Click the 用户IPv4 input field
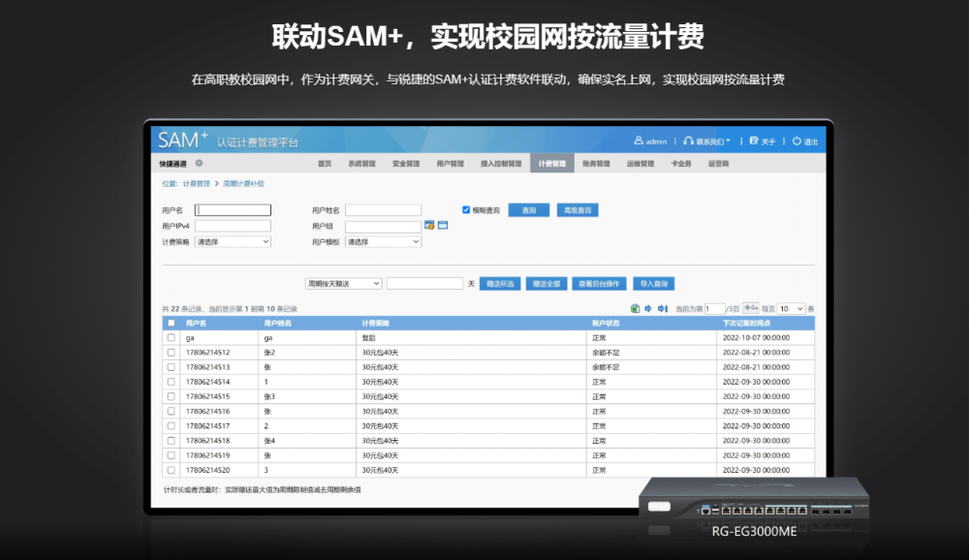Viewport: 969px width, 560px height. point(233,226)
